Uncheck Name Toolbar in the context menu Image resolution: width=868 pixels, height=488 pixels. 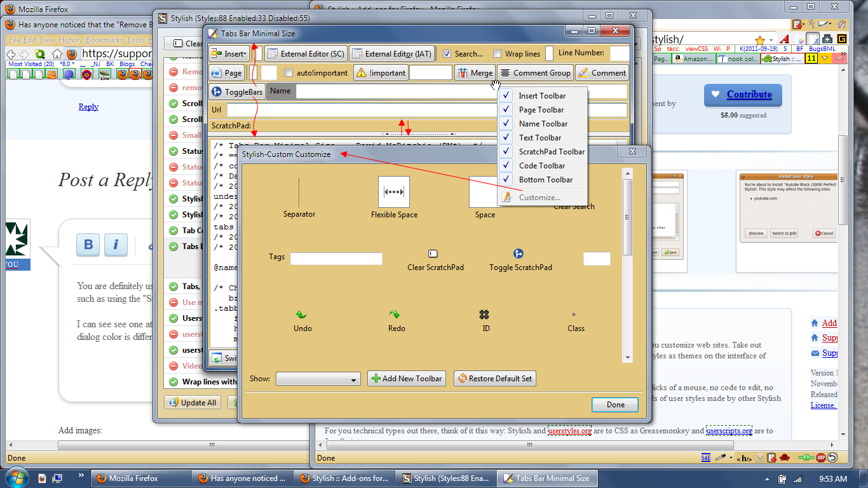point(542,124)
